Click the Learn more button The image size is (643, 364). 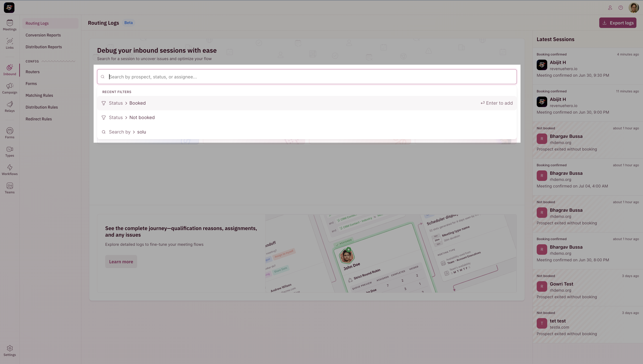coord(121,262)
